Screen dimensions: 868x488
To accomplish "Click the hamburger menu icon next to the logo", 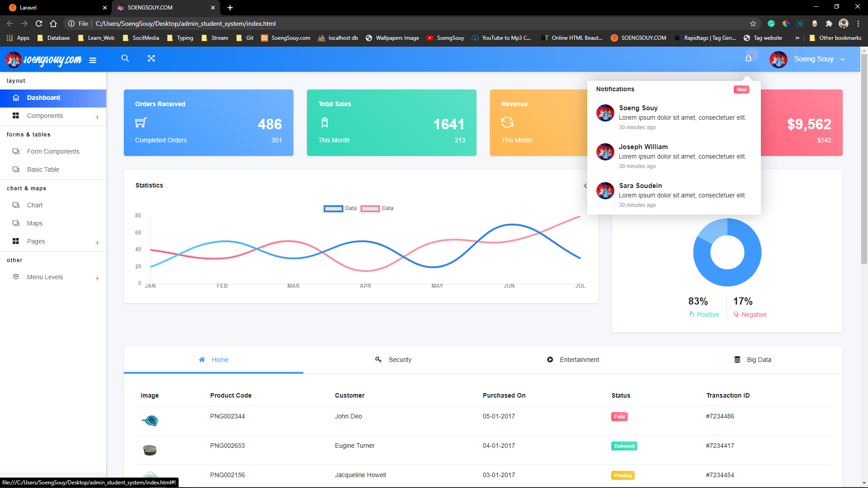I will (93, 60).
